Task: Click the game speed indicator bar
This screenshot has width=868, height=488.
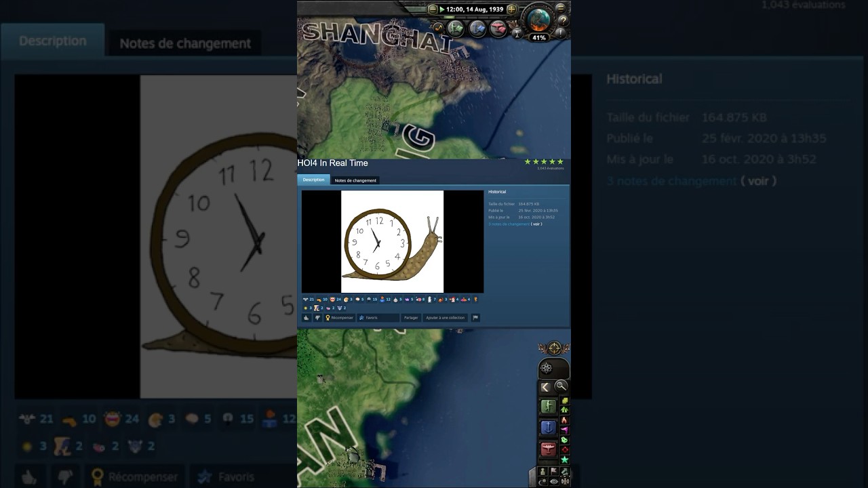Action: click(x=474, y=18)
